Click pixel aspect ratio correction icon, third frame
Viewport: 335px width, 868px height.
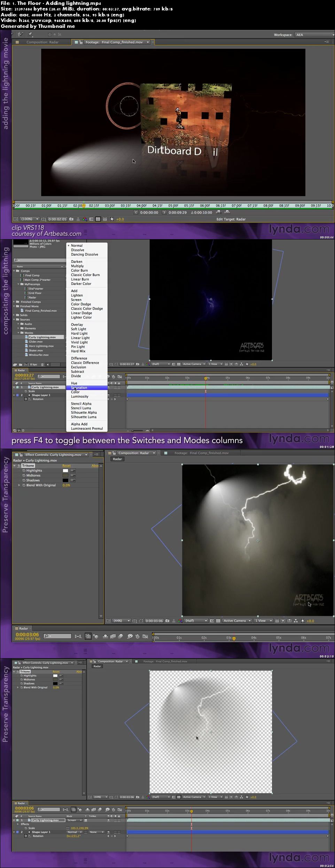click(x=277, y=621)
